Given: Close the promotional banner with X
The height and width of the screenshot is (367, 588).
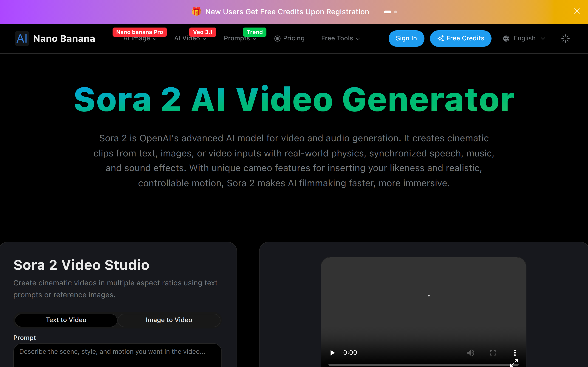Looking at the screenshot, I should pos(577,11).
